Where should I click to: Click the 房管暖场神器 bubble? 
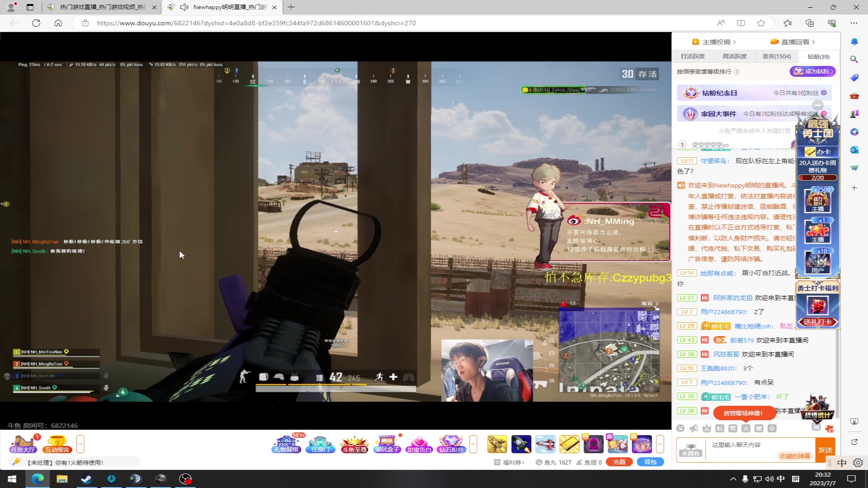(744, 413)
